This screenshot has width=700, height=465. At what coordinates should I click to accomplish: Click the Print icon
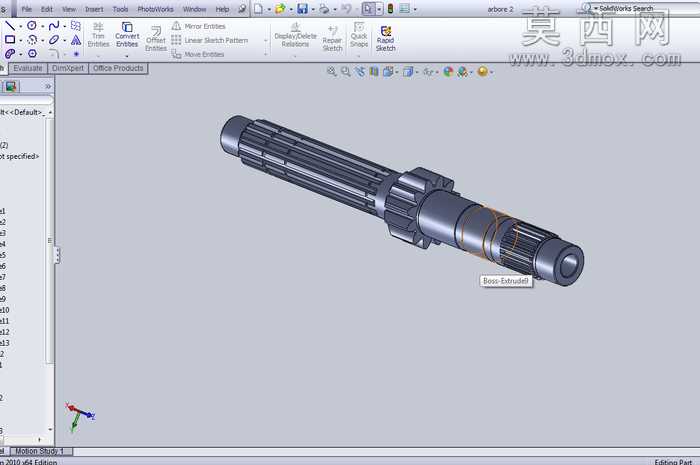tap(324, 8)
